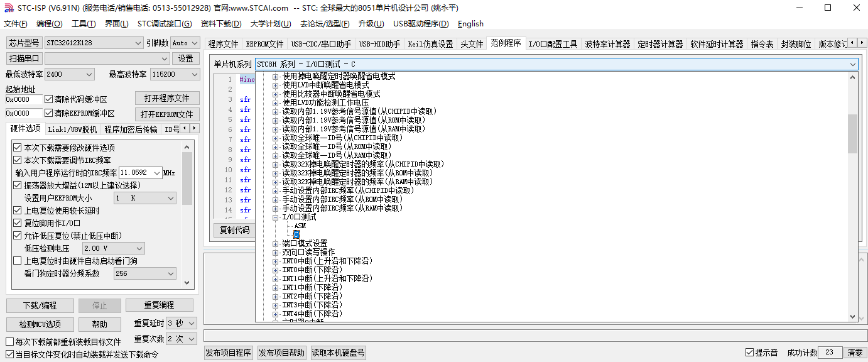This screenshot has height=362, width=868.
Task: Toggle 上电复位使用较长延时 checkbox
Action: coord(18,211)
